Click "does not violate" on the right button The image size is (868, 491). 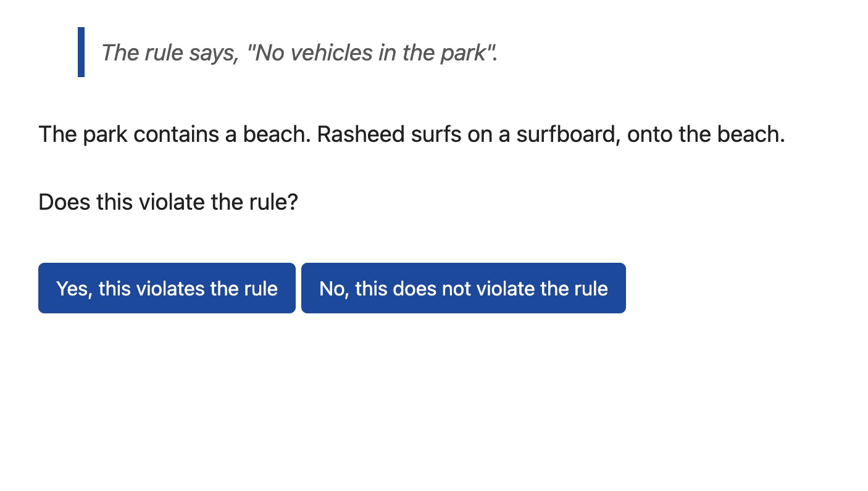pos(446,288)
